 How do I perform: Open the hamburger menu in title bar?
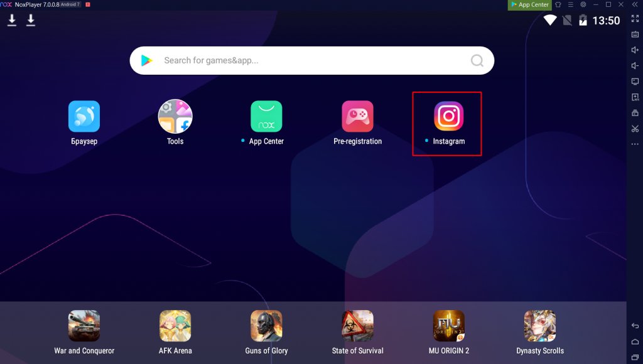[571, 4]
